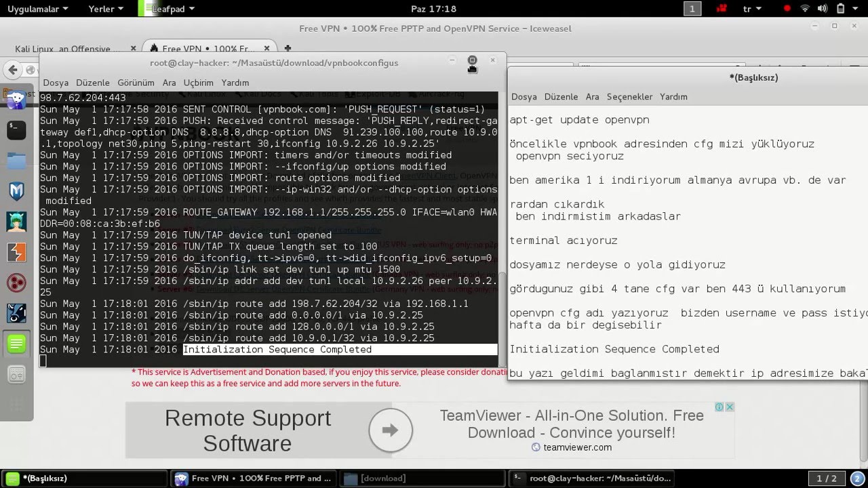Click the red recording dot indicator
This screenshot has width=868, height=488.
[x=787, y=9]
